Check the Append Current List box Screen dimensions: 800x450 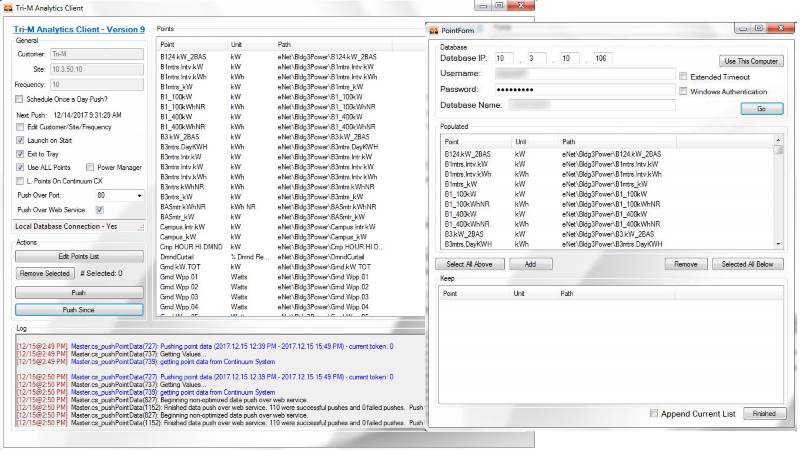(x=654, y=413)
